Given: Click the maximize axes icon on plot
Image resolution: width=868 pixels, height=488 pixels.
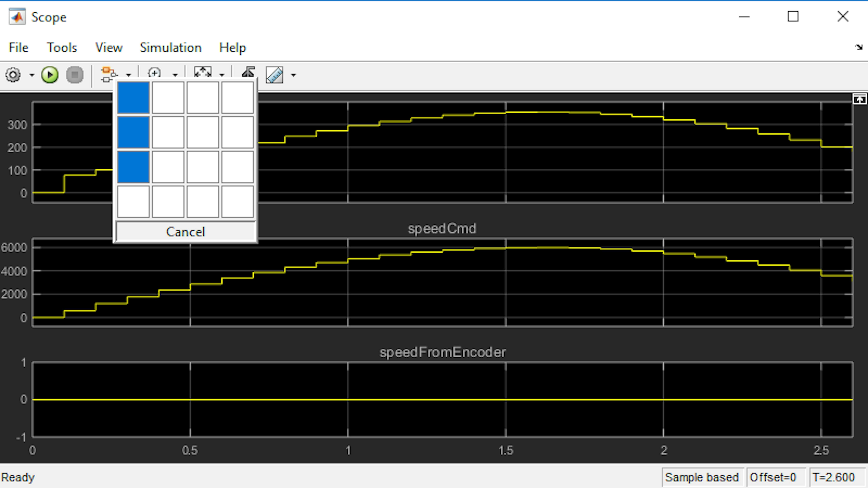Looking at the screenshot, I should tap(860, 99).
